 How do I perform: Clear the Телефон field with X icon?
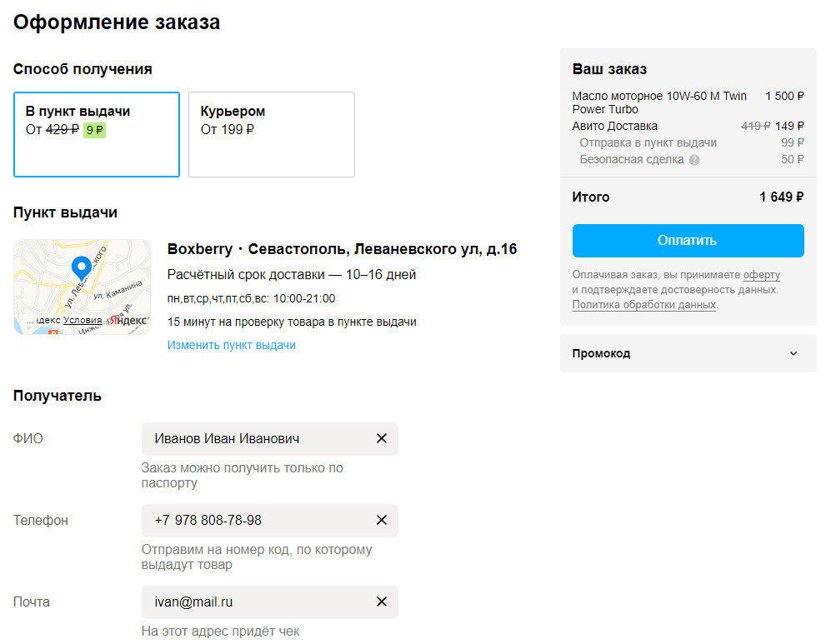coord(382,520)
